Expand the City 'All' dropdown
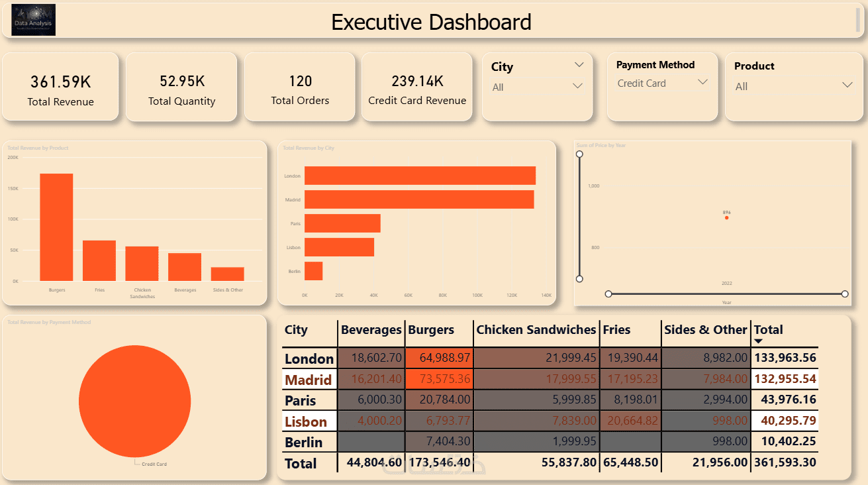The width and height of the screenshot is (868, 485). [x=538, y=87]
